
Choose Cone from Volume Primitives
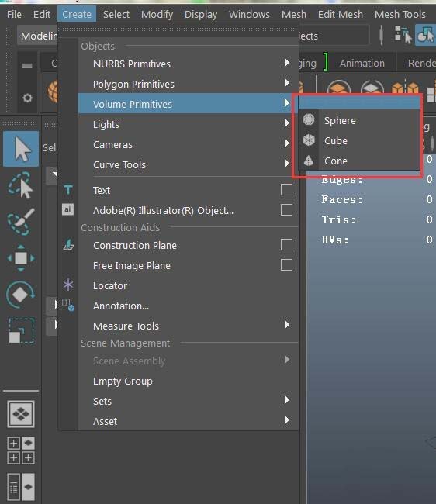(359, 161)
